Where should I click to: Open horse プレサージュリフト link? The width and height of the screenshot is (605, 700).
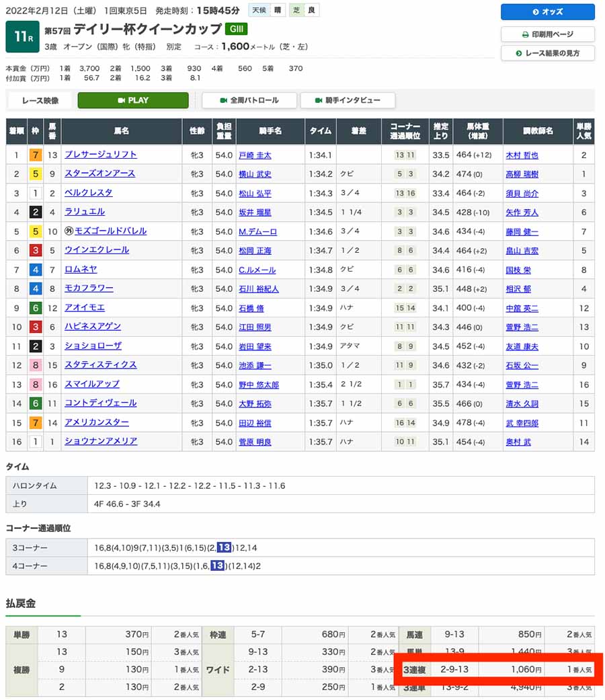click(x=101, y=155)
